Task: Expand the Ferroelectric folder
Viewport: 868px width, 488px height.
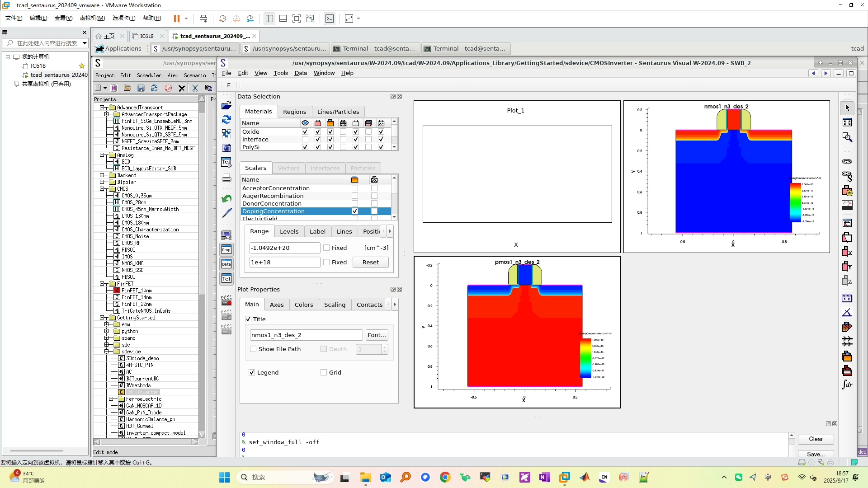Action: (111, 399)
